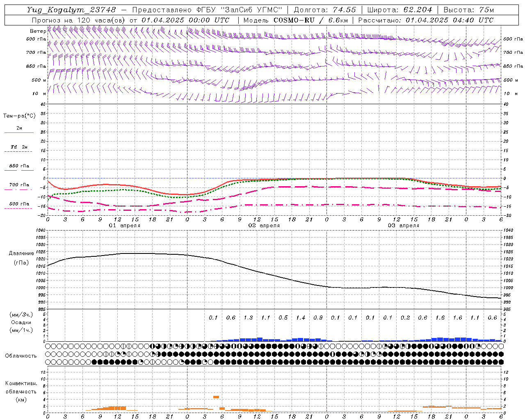Select the elevation text Высота: 75м
The image size is (525, 420).
pyautogui.click(x=469, y=10)
